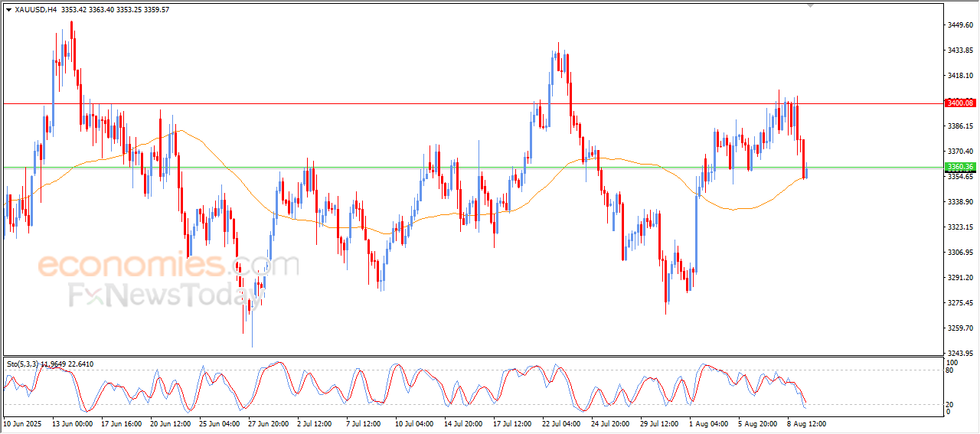Screen dimensions: 980x434
Task: Click the 17 Jun 16:00 time label
Action: point(121,423)
